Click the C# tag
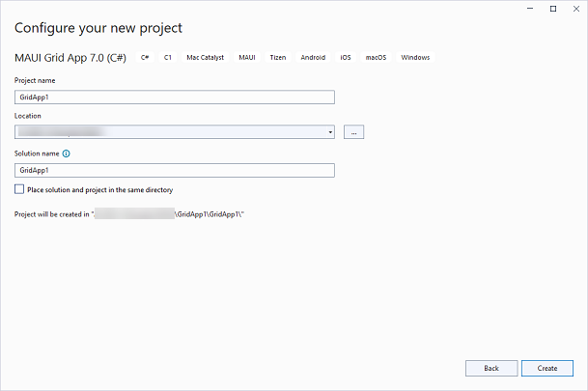Viewport: 588px width, 391px height. tap(145, 58)
